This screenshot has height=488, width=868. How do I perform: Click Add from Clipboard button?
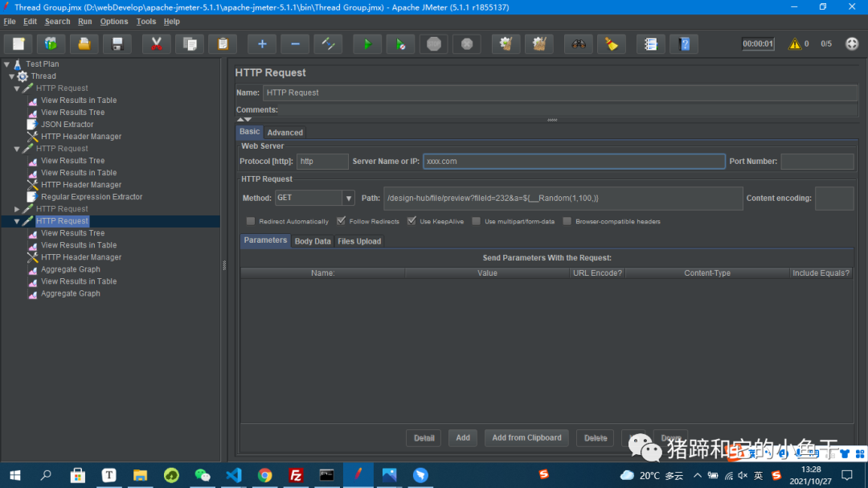[x=526, y=437]
